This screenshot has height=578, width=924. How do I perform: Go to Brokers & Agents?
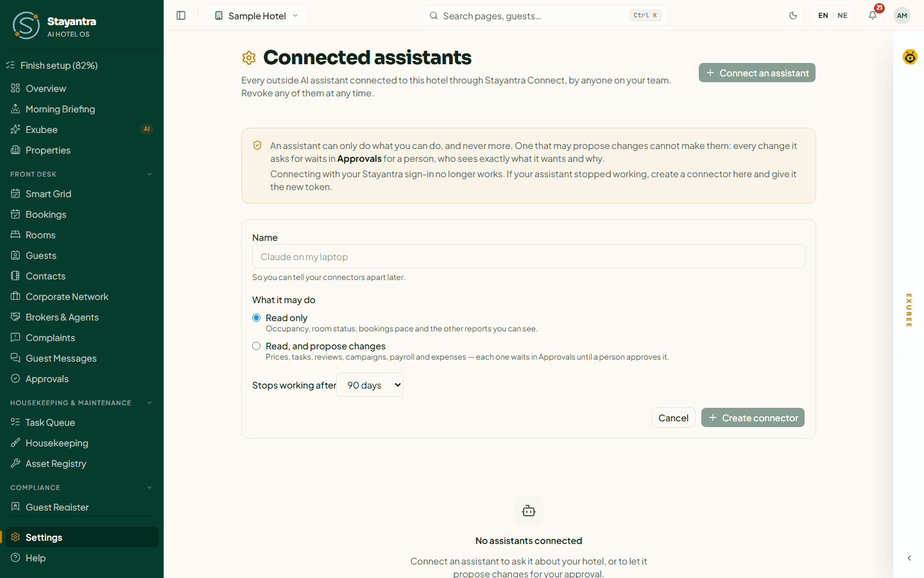[x=81, y=317]
